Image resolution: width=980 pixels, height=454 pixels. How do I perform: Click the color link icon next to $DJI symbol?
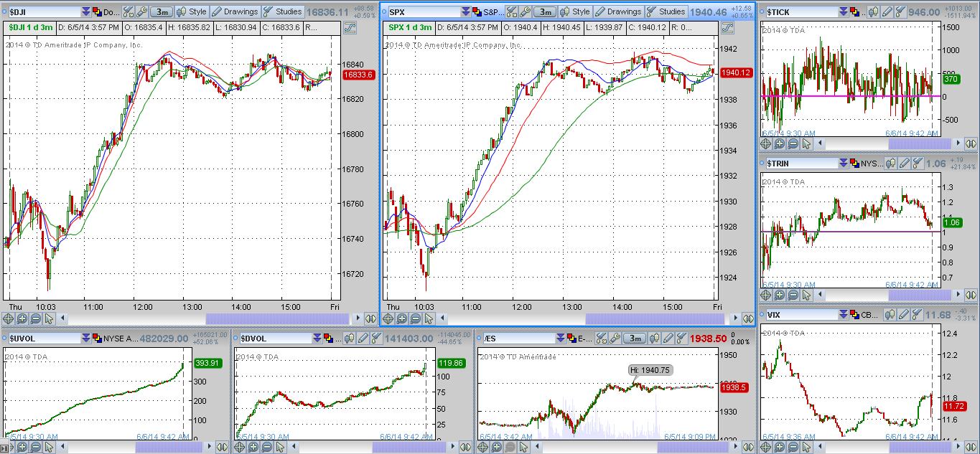[96, 12]
